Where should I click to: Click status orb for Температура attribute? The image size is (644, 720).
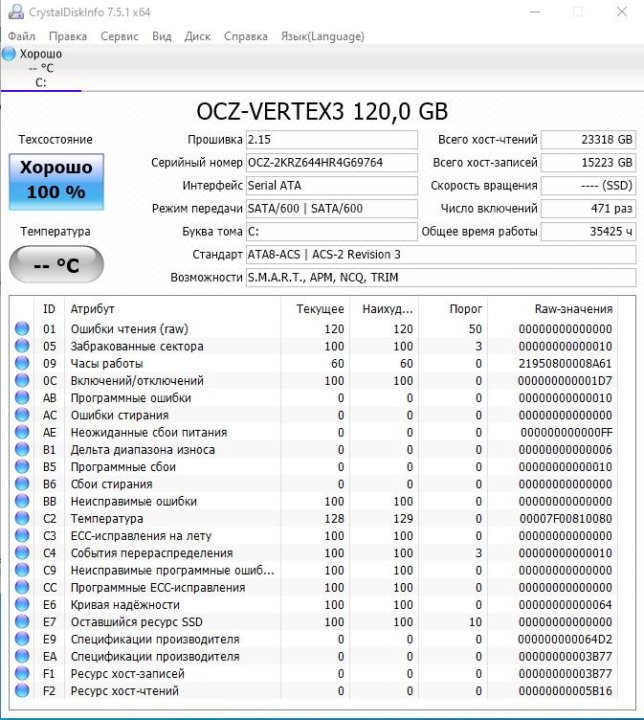(22, 519)
